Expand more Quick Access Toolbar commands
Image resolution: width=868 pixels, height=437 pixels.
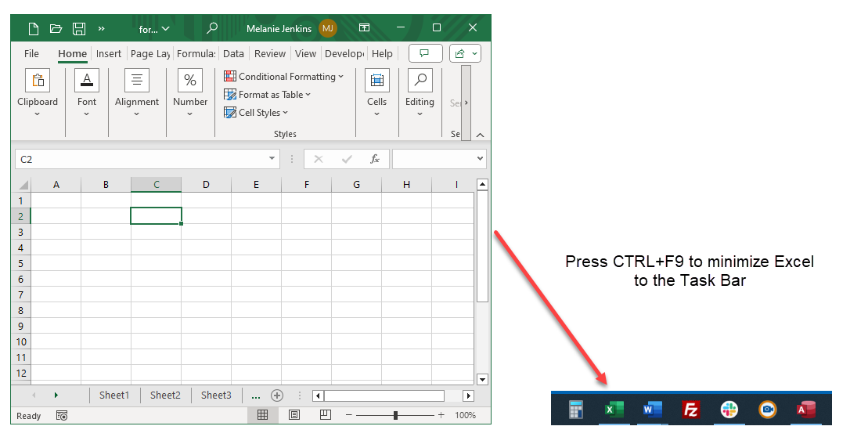[101, 28]
